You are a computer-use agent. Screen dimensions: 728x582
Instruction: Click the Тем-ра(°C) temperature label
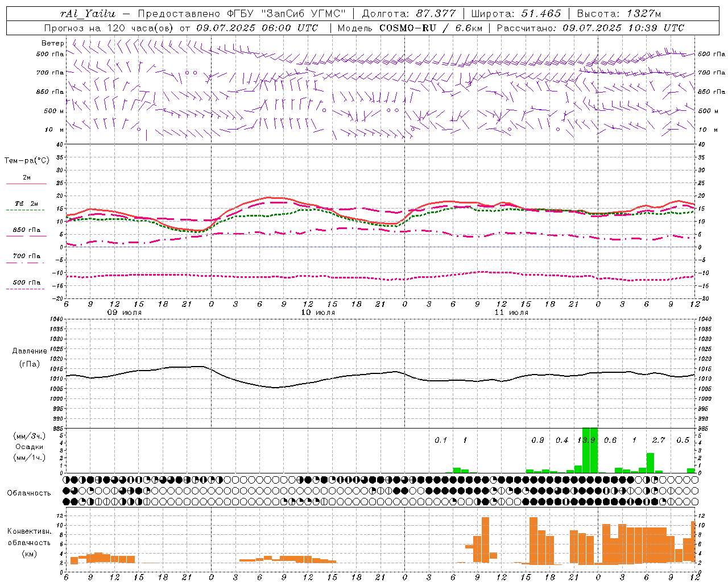[x=27, y=161]
